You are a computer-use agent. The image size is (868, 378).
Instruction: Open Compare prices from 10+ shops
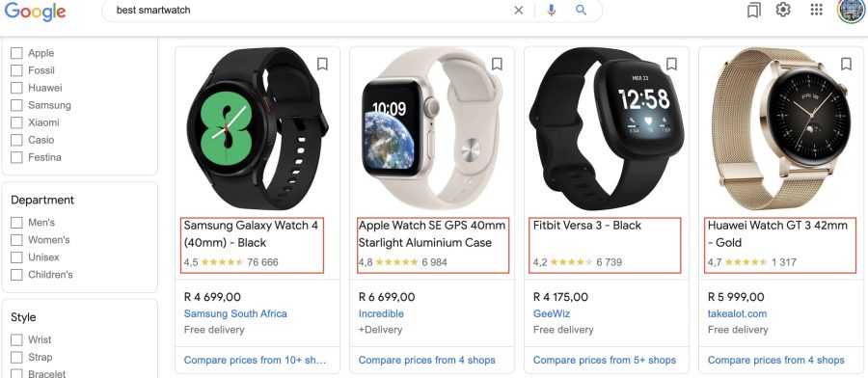255,361
